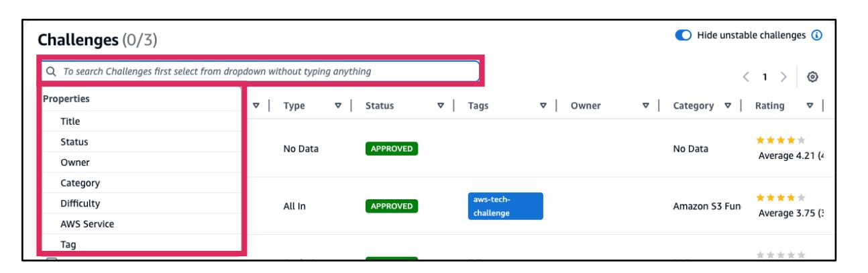Click the info icon beside Hide unstable challenges
The image size is (868, 273).
coord(817,36)
